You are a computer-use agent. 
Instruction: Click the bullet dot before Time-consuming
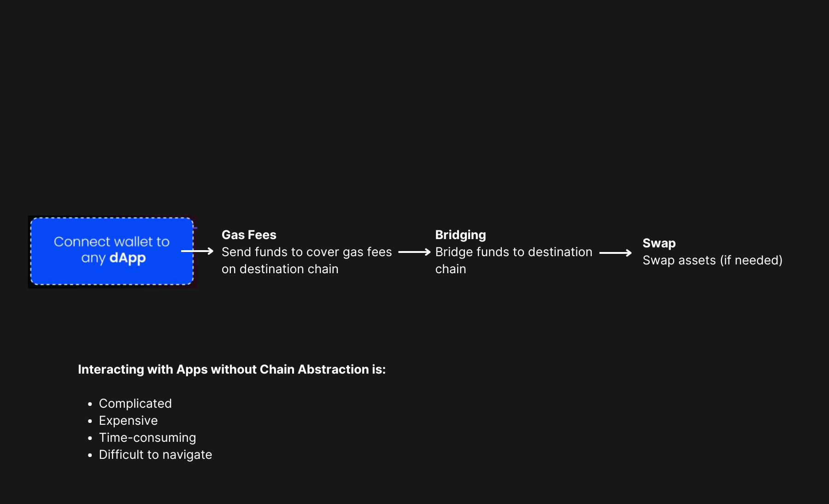pos(90,438)
